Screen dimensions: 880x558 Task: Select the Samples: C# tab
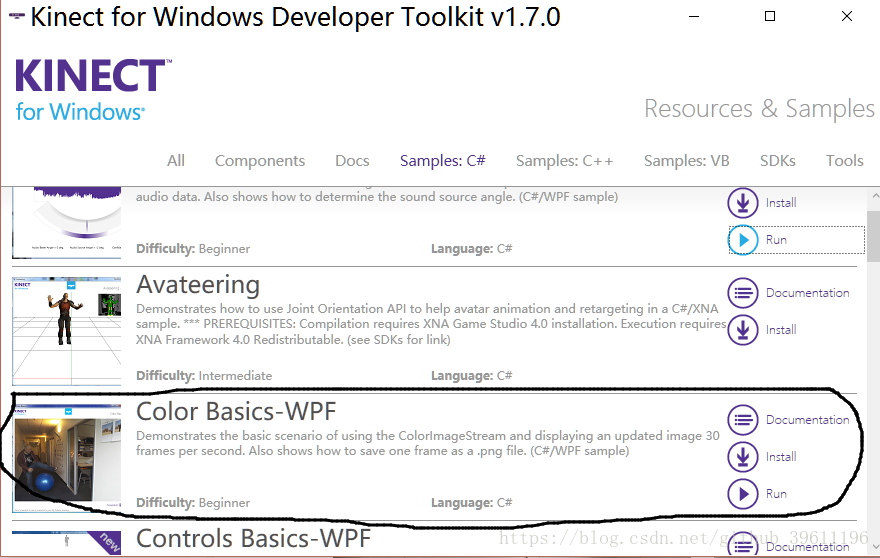tap(442, 161)
